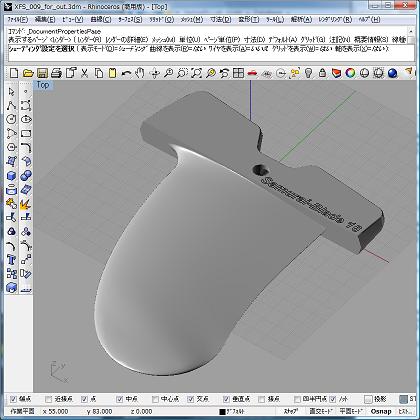Image resolution: width=420 pixels, height=420 pixels.
Task: Print using the printer icon
Action: (x=56, y=73)
